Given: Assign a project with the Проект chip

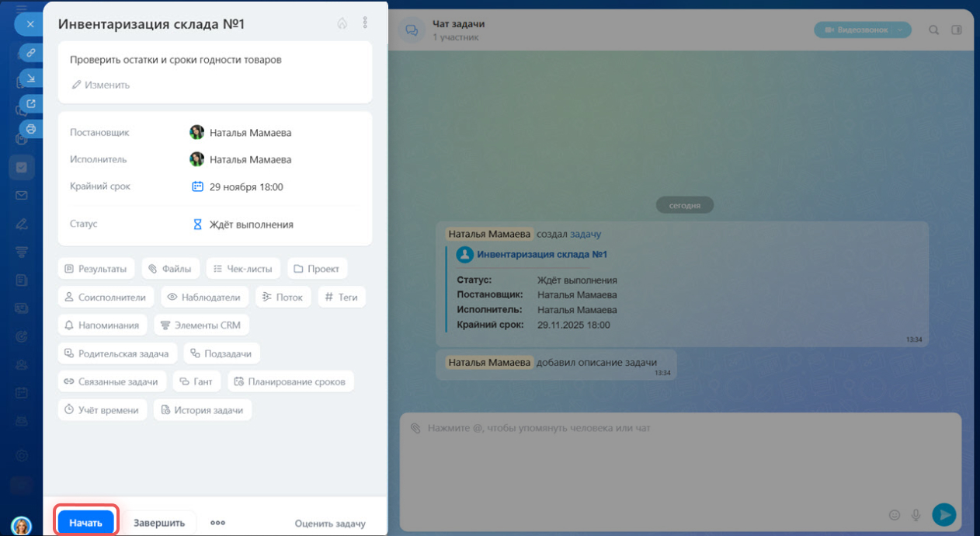Looking at the screenshot, I should 318,269.
